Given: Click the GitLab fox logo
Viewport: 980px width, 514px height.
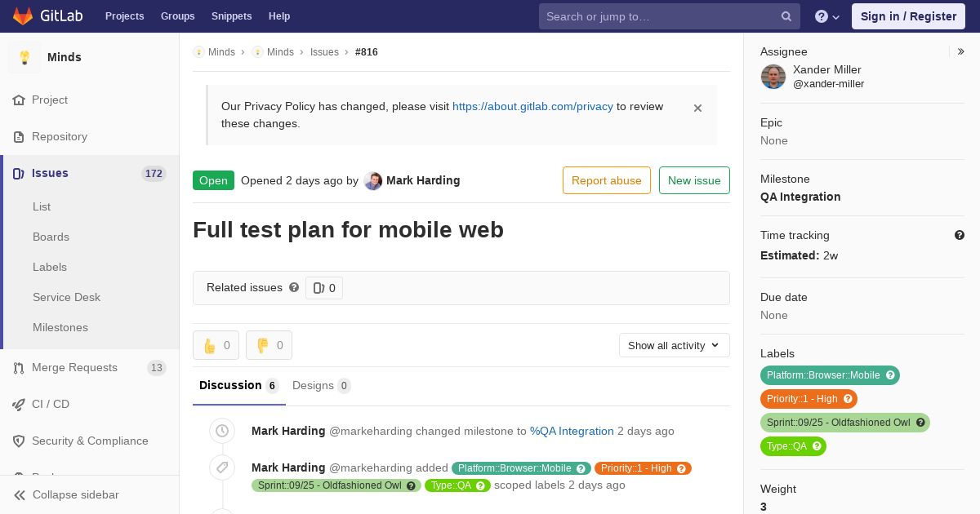Looking at the screenshot, I should click(23, 16).
